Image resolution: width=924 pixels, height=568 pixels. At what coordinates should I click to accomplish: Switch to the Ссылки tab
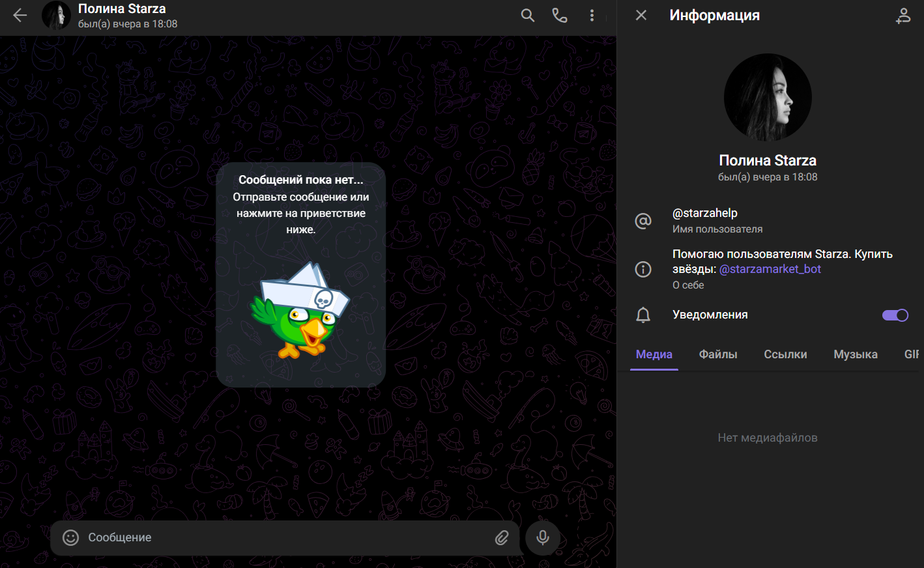pos(785,354)
